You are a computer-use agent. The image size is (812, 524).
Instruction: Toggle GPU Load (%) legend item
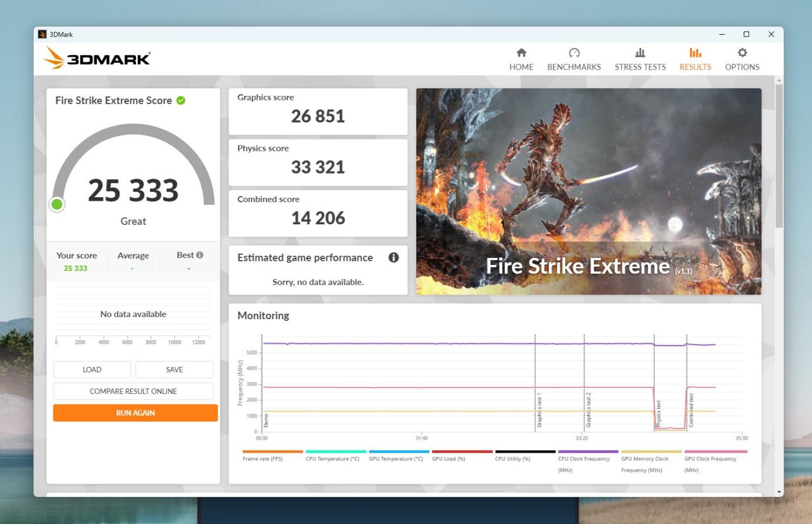pos(462,456)
